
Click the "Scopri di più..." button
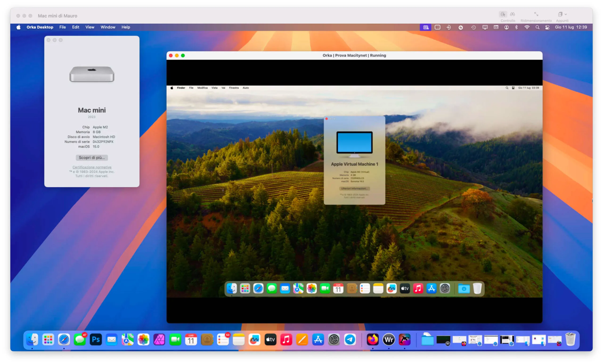click(x=92, y=157)
